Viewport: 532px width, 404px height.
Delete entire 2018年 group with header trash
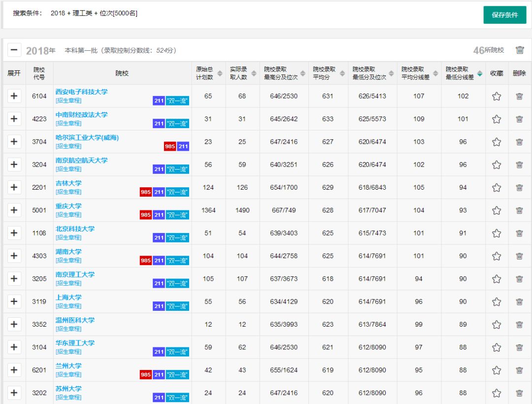[x=520, y=50]
